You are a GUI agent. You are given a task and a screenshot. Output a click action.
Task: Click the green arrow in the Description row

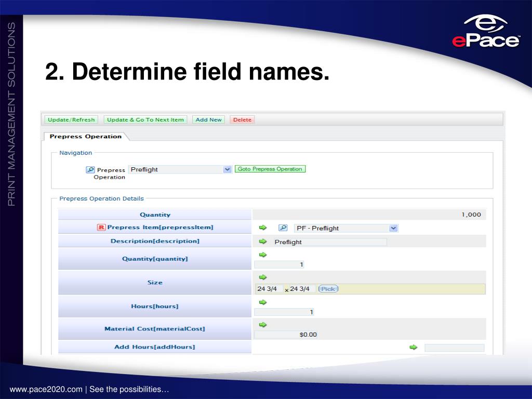tap(263, 241)
